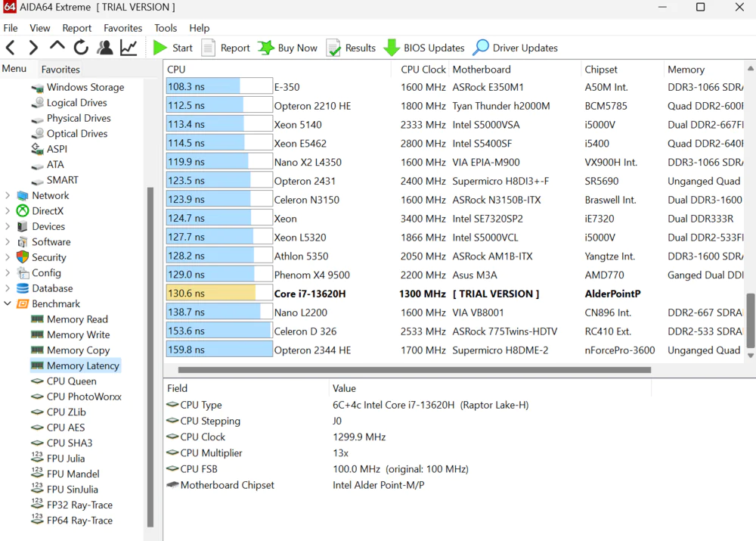Select the CPU SHA3 benchmark
This screenshot has height=541, width=756.
pyautogui.click(x=62, y=443)
